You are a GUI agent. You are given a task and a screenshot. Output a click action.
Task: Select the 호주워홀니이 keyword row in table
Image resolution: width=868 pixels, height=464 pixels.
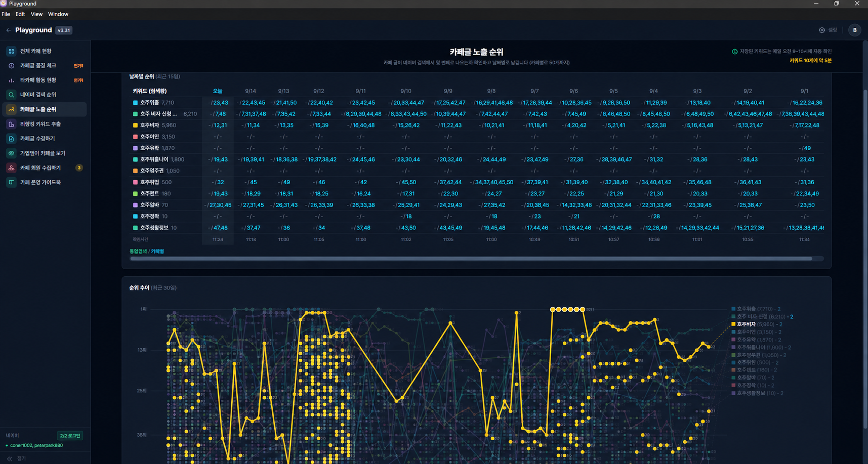[478, 159]
